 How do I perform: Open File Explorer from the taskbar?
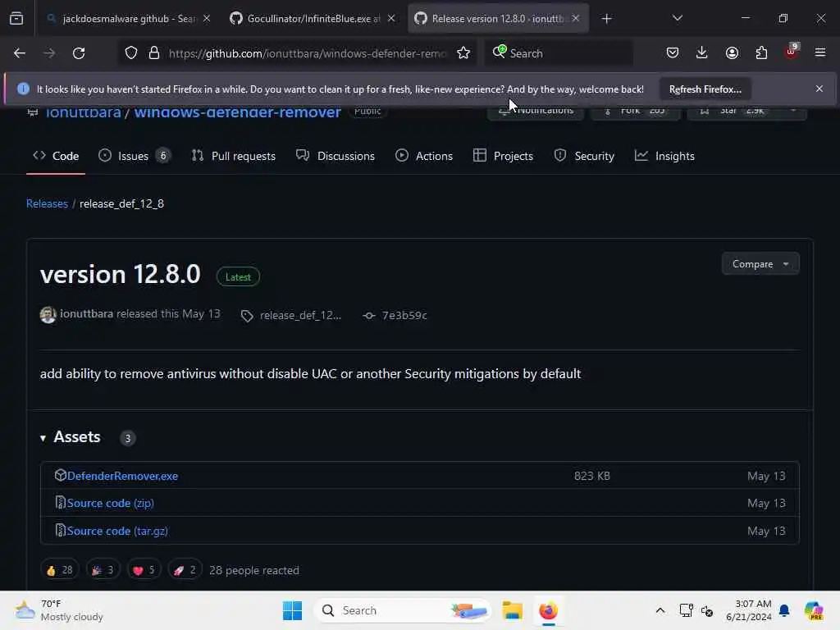click(512, 610)
